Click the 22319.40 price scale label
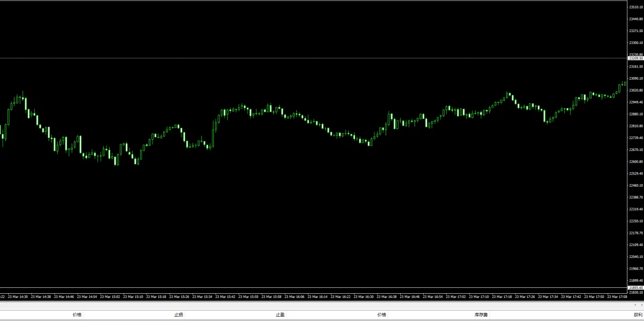The height and width of the screenshot is (321, 644). pyautogui.click(x=636, y=209)
